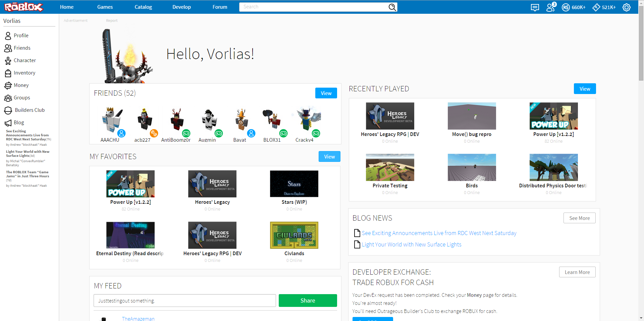Click See More in Blog News
Viewport: 644px width, 321px height.
579,218
